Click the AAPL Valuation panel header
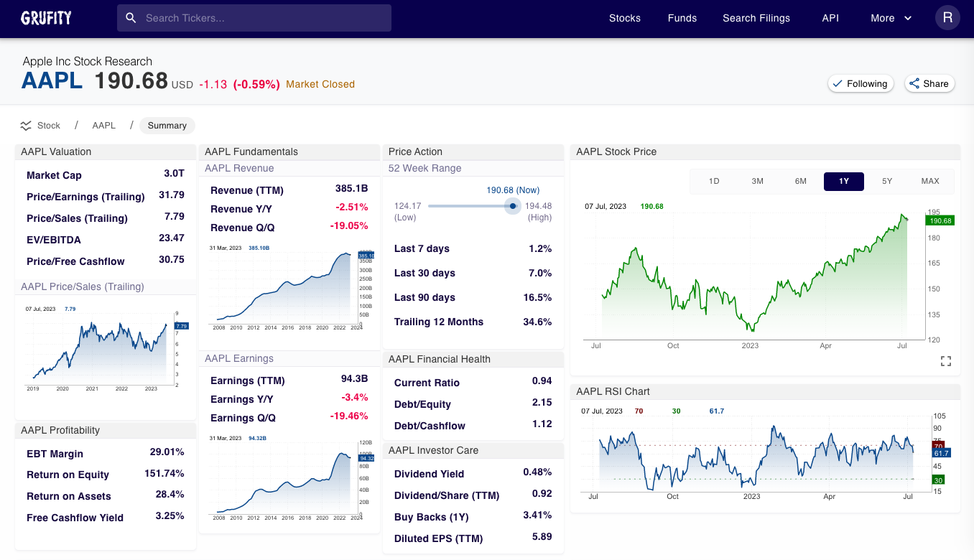Viewport: 974px width, 560px height. [105, 151]
